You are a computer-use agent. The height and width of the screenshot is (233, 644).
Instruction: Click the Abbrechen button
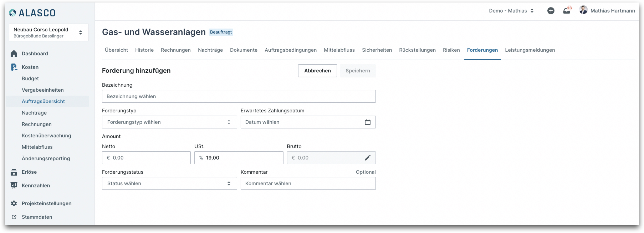[x=317, y=71]
